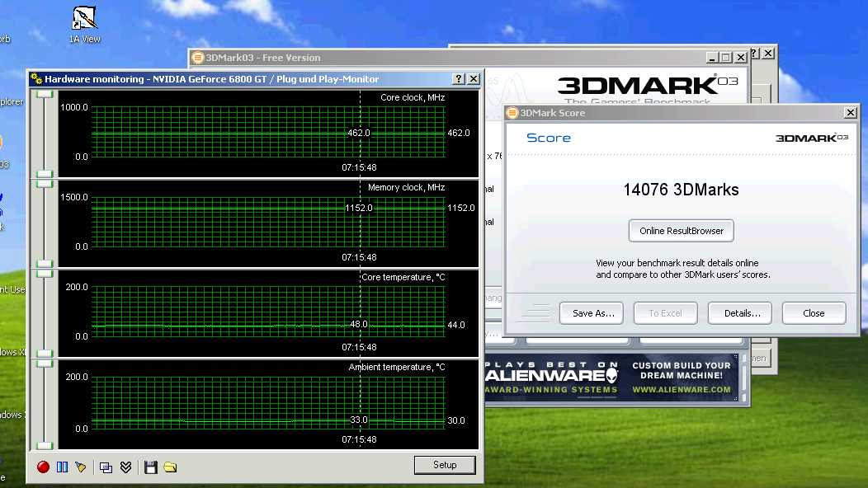This screenshot has height=488, width=868.
Task: Pause monitoring with the blue pause icon
Action: click(x=62, y=467)
